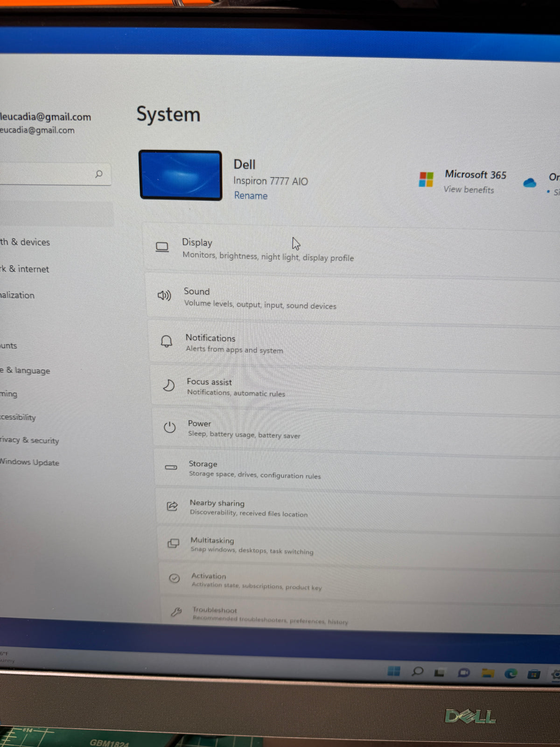Select Windows Update in sidebar
Viewport: 560px width, 747px height.
click(x=29, y=462)
